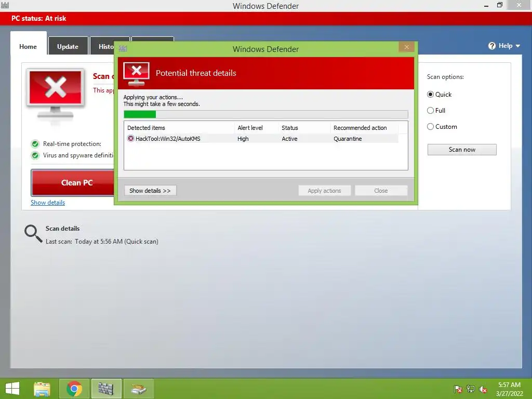Click the main window Defender castle icon

[5, 5]
